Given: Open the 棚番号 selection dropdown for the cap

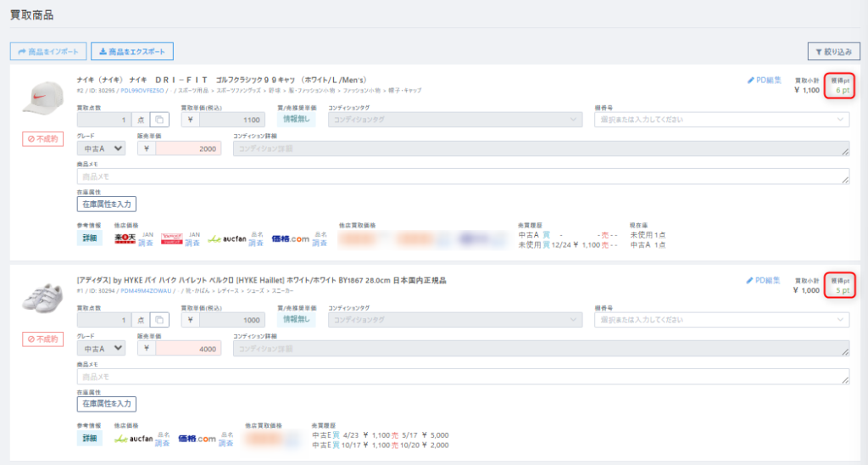Looking at the screenshot, I should pos(722,120).
